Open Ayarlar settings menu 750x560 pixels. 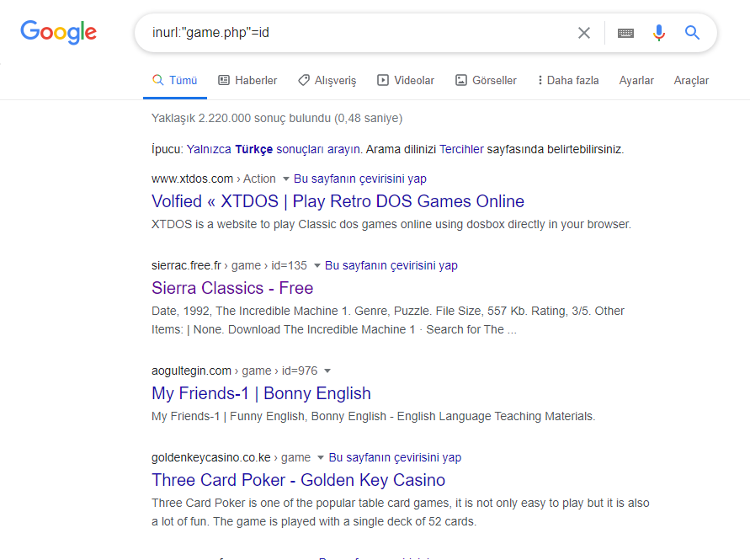[636, 80]
